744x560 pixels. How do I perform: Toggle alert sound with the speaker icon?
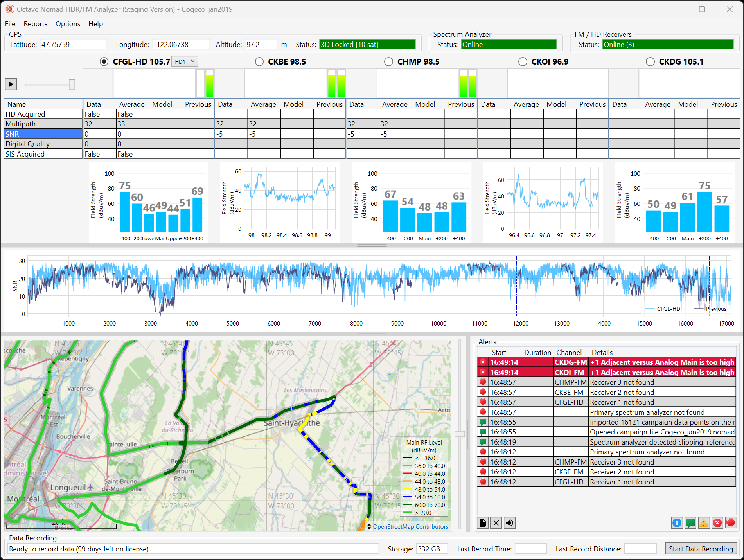pyautogui.click(x=510, y=523)
